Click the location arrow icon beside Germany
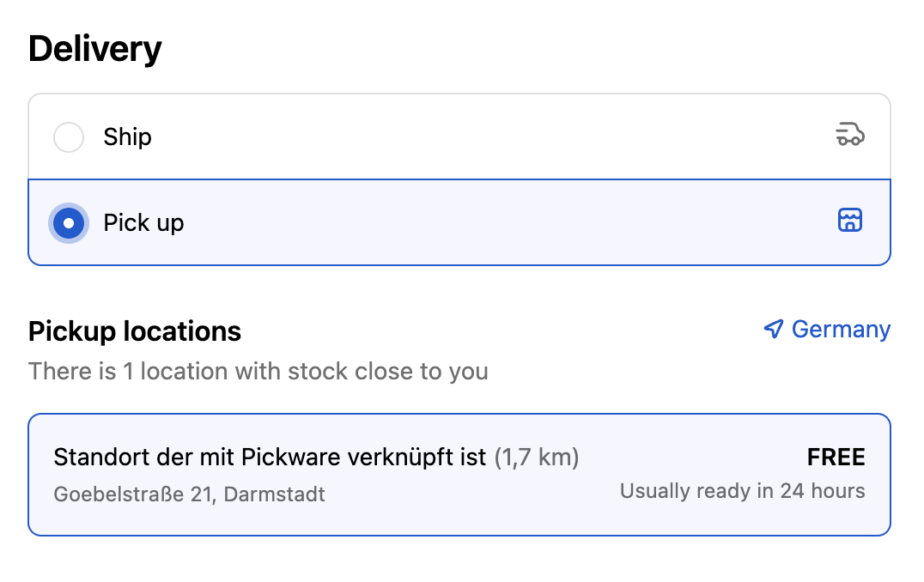The image size is (924, 582). [x=774, y=330]
